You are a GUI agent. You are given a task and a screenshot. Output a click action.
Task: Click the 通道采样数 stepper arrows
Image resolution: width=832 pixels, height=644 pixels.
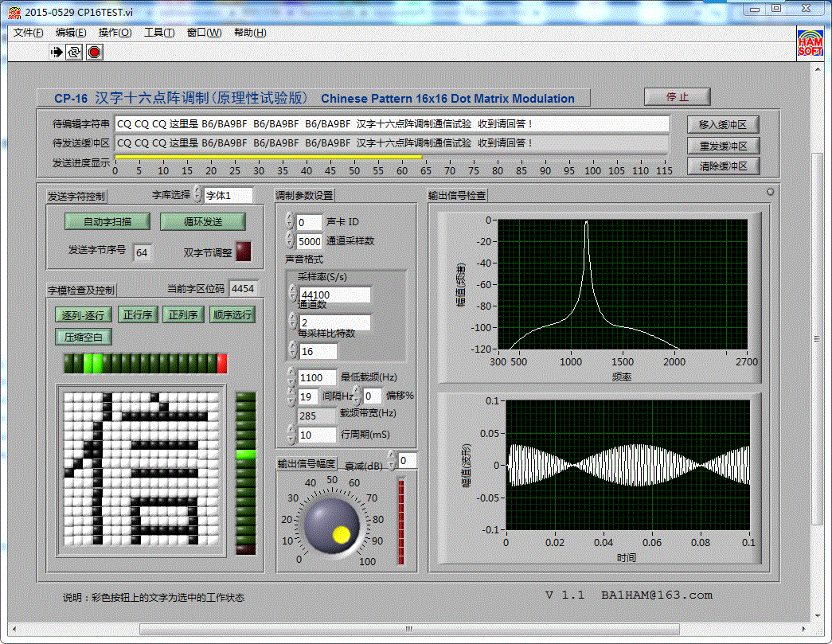pos(289,240)
